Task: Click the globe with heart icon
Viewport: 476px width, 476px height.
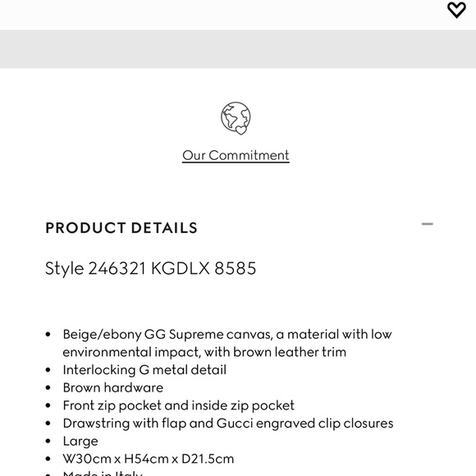Action: 236,118
